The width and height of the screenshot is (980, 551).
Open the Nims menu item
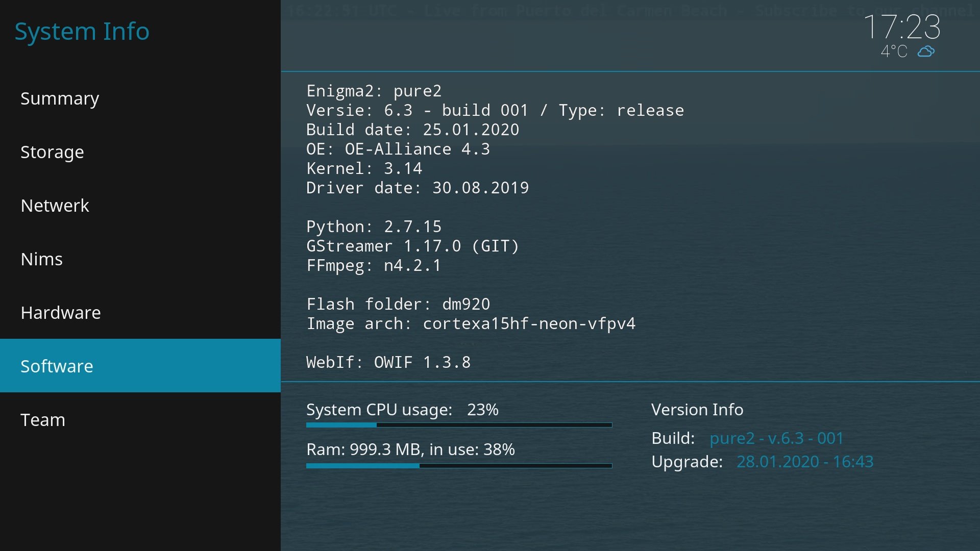tap(41, 259)
